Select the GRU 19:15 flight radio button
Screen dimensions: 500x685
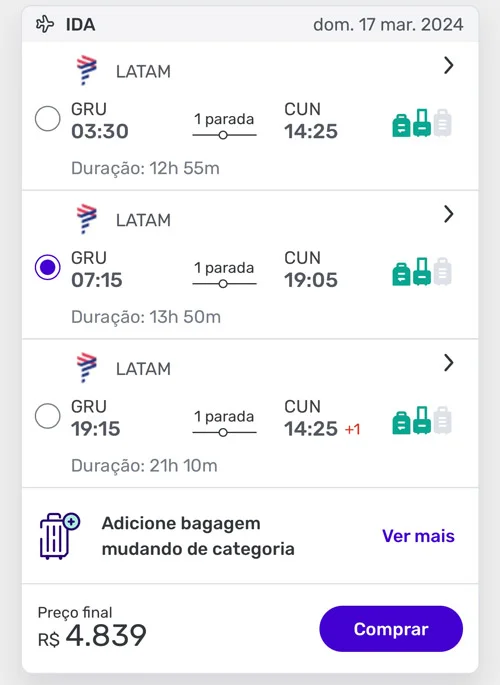point(48,416)
